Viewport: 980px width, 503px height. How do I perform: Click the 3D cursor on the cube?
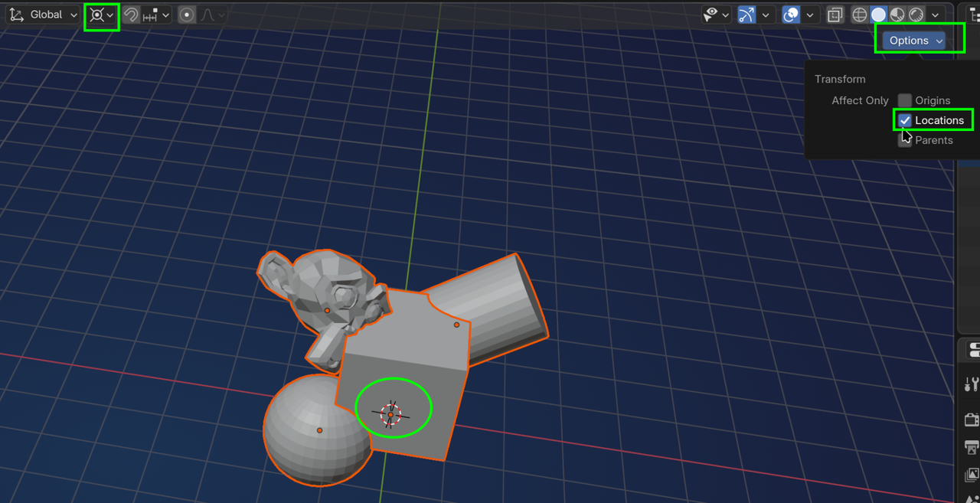click(390, 414)
